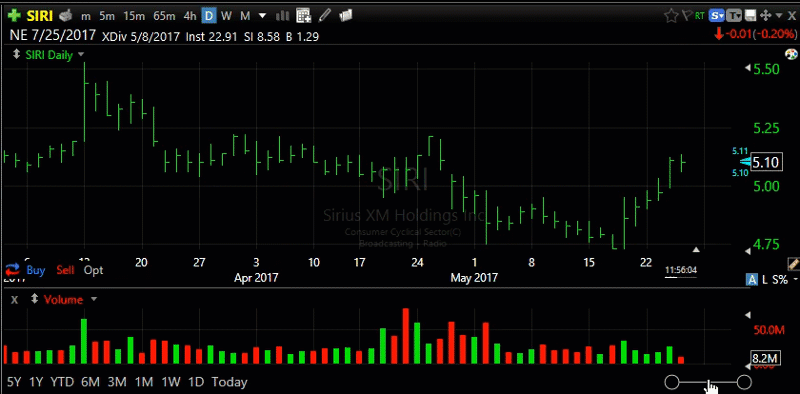The height and width of the screenshot is (394, 800).
Task: Click the four-arrow move window icon
Action: 765,16
